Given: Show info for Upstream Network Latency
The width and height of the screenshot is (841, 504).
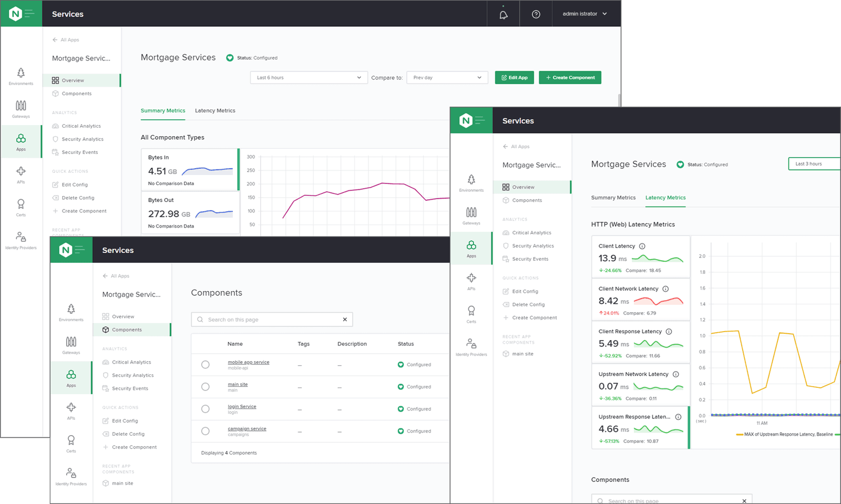Looking at the screenshot, I should click(x=675, y=374).
